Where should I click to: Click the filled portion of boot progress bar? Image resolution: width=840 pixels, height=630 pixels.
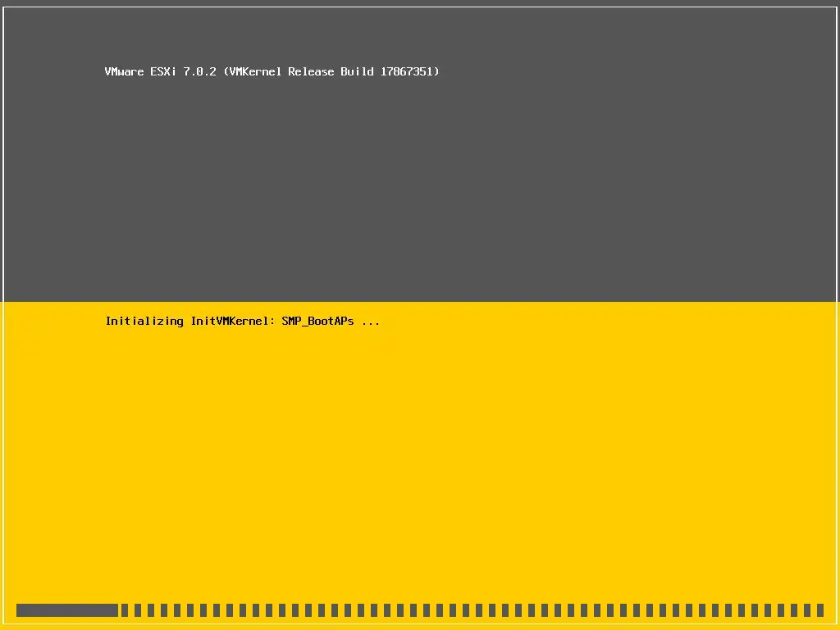coord(67,610)
